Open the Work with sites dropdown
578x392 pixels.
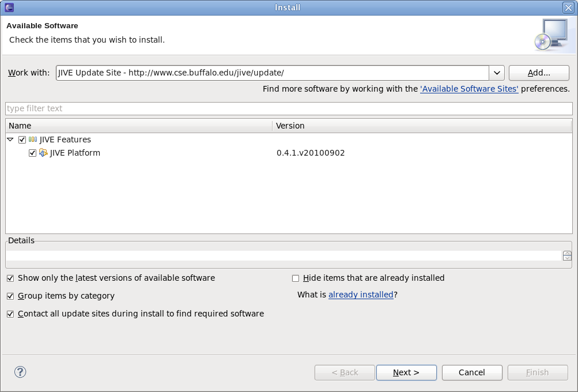(497, 73)
